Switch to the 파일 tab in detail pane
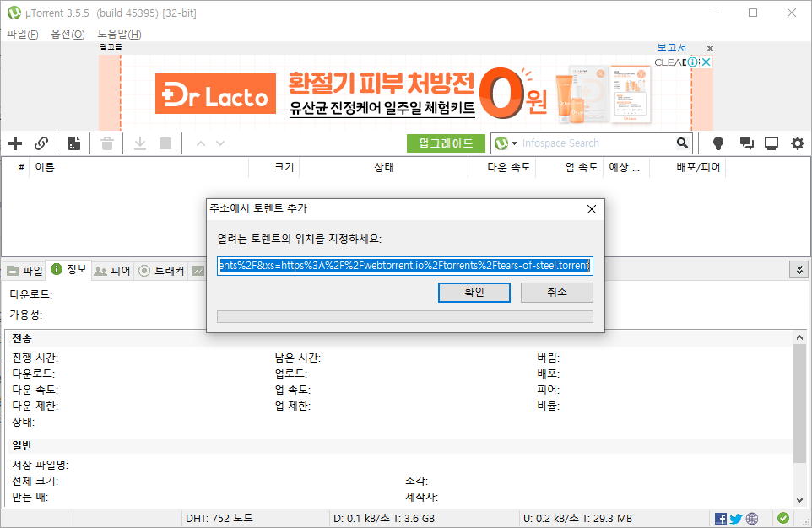The image size is (812, 528). pyautogui.click(x=24, y=270)
